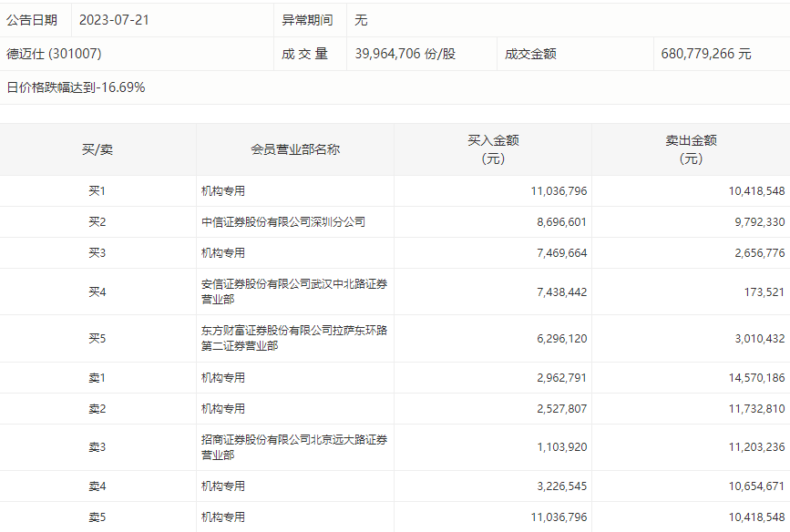Select buy amount 6,296,120
This screenshot has width=790, height=532.
point(562,339)
